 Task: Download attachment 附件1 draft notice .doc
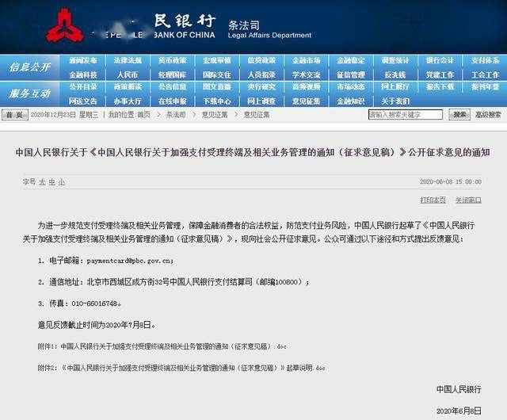[162, 346]
